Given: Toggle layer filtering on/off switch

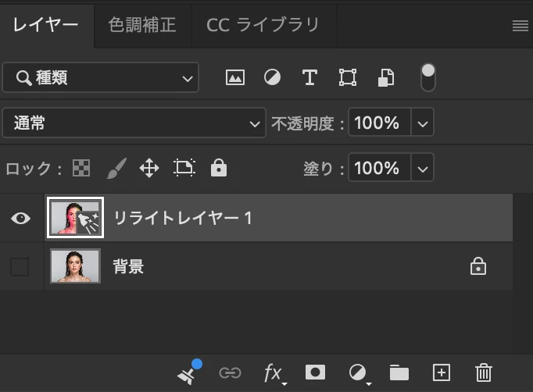Looking at the screenshot, I should [x=428, y=77].
